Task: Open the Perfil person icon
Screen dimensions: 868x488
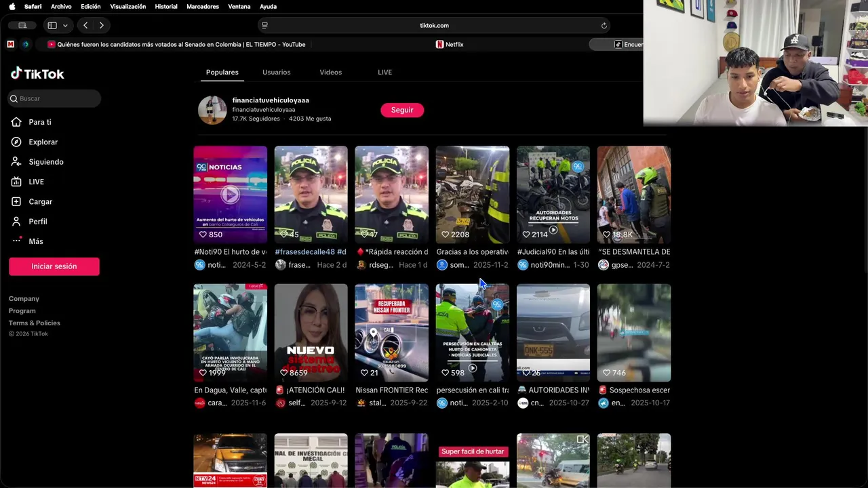Action: click(x=16, y=221)
